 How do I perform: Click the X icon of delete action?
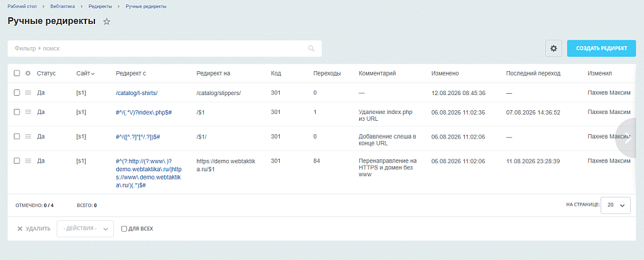click(x=19, y=229)
